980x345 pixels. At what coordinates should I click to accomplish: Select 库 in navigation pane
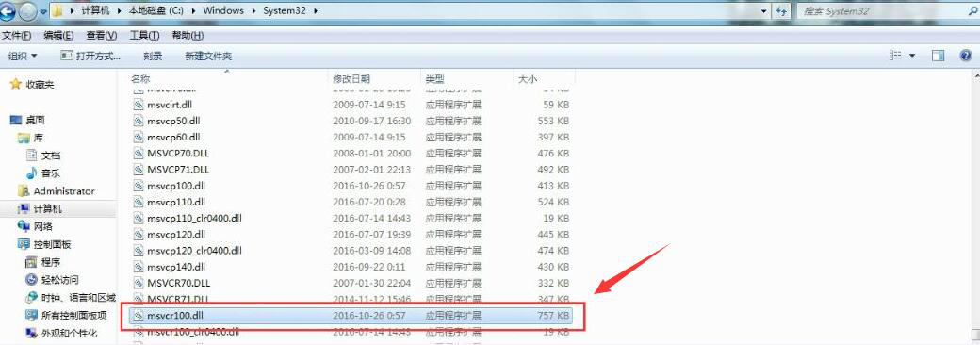38,138
